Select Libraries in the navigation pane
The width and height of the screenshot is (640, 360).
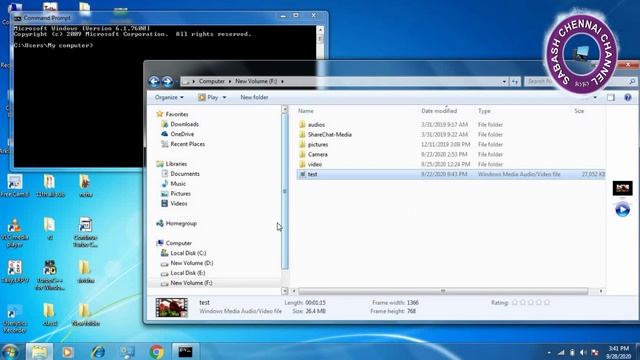(176, 164)
